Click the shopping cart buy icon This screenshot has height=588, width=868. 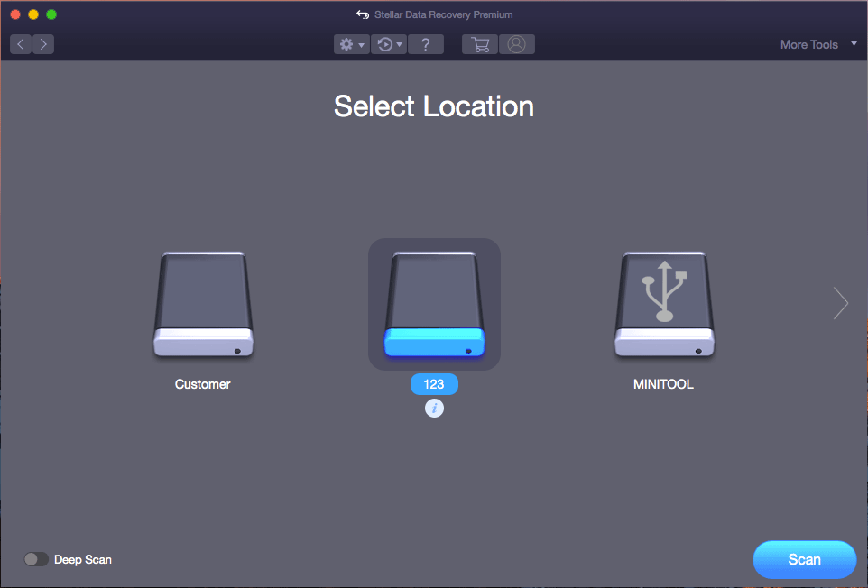pyautogui.click(x=480, y=44)
